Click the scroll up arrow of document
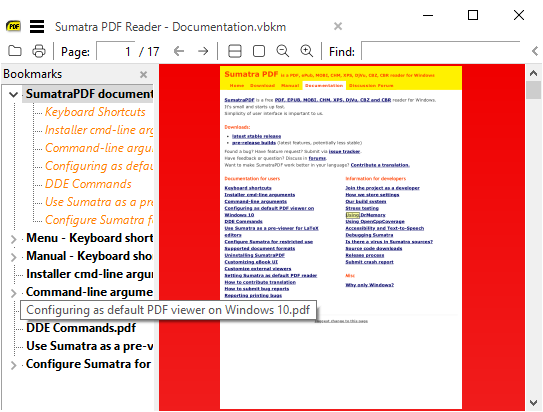Viewport: 543px width, 412px height. point(534,73)
